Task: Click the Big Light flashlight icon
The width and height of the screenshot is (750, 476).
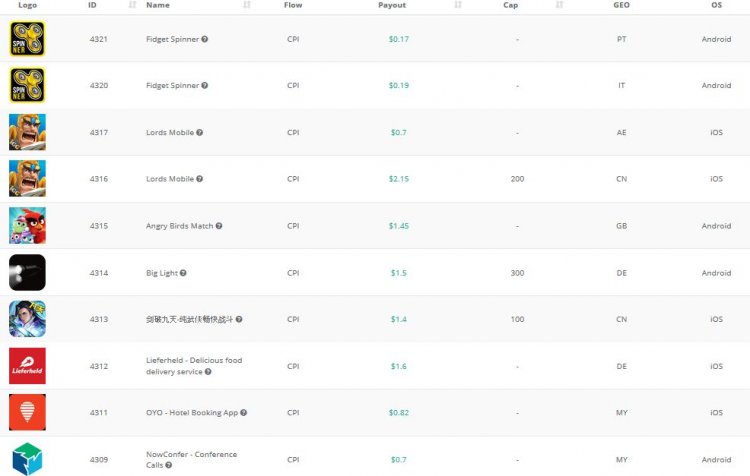Action: tap(27, 273)
